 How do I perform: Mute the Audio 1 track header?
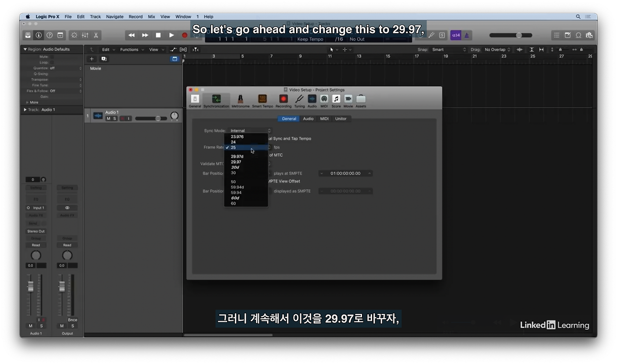coord(108,118)
